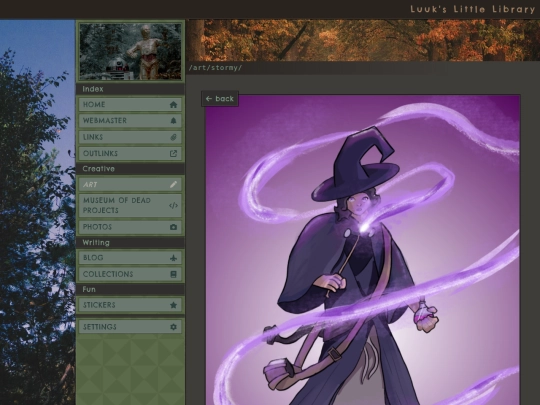Click the camera icon beside Photos
This screenshot has width=540, height=405.
click(174, 227)
